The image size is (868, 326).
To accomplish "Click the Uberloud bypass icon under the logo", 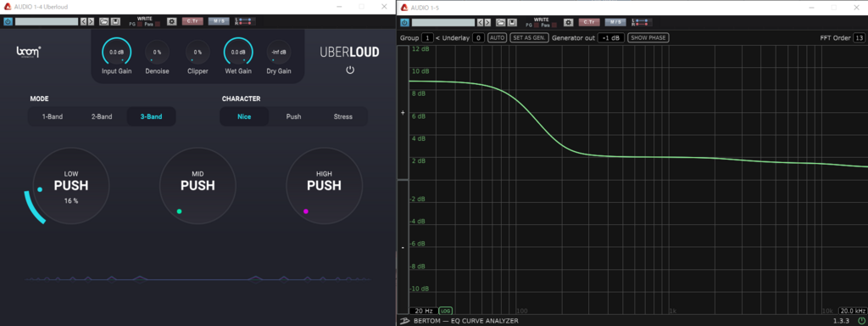I will (350, 70).
